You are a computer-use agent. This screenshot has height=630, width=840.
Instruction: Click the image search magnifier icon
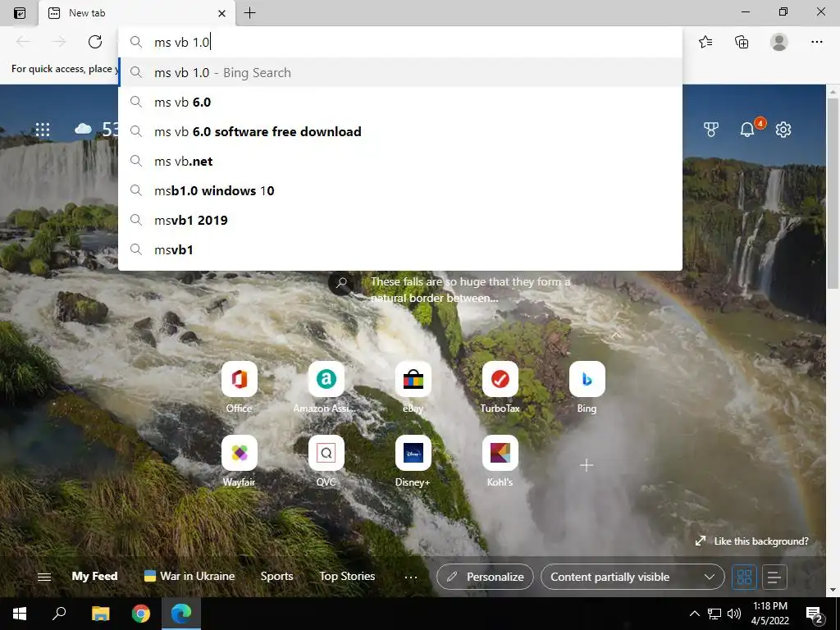[341, 283]
